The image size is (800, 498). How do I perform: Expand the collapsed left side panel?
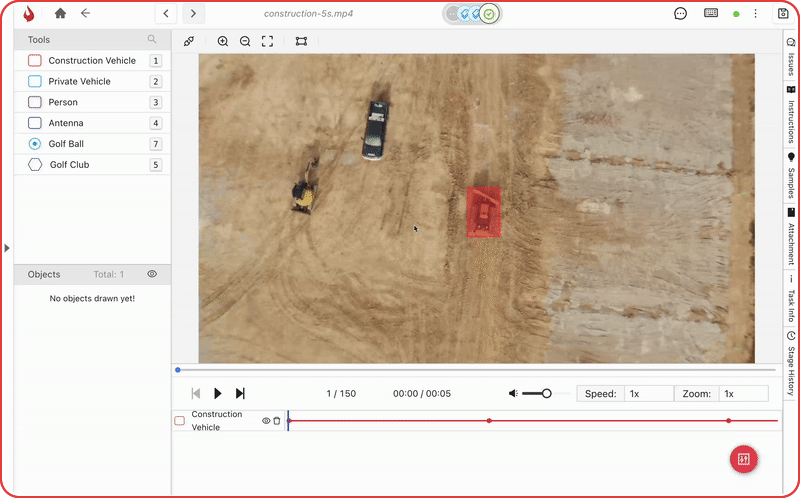(x=7, y=248)
